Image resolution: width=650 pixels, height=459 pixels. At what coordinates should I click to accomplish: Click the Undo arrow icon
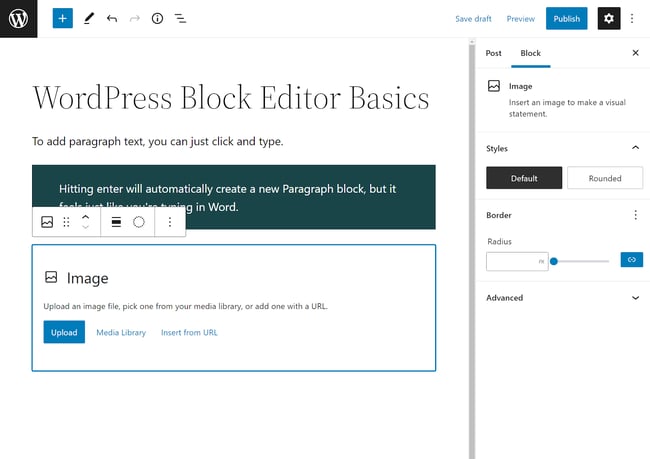point(111,18)
